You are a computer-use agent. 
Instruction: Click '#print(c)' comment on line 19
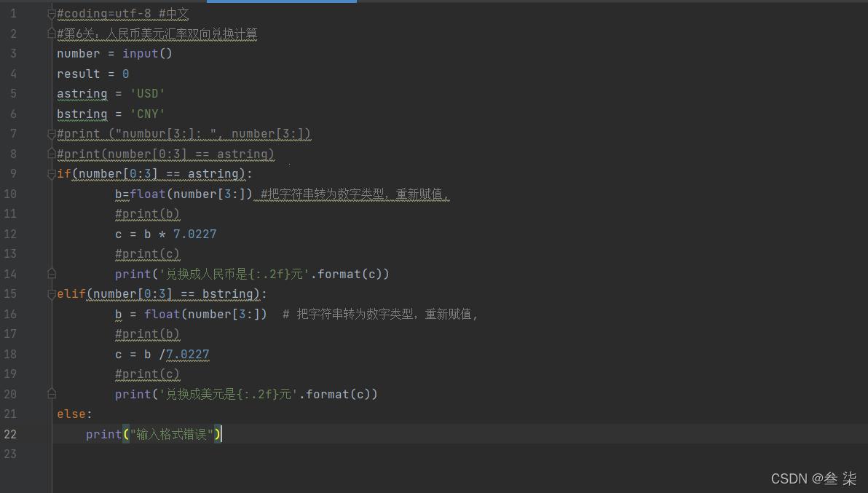[147, 374]
